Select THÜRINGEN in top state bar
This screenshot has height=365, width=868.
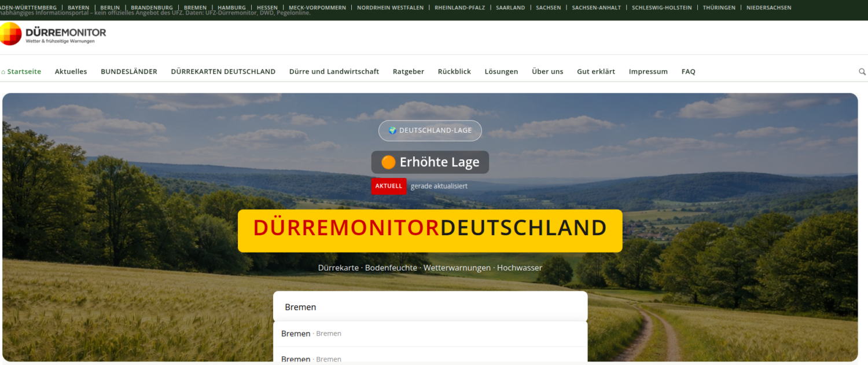pyautogui.click(x=719, y=8)
